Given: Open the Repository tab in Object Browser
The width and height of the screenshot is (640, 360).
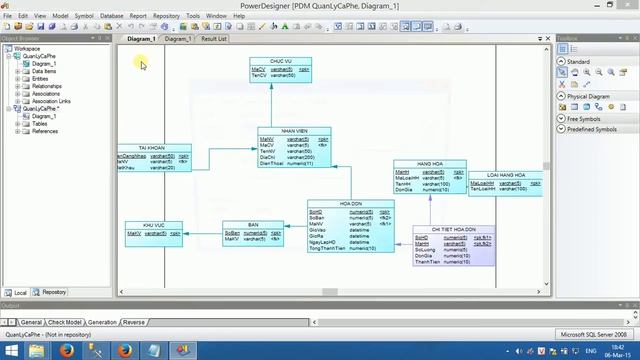Looking at the screenshot, I should click(50, 292).
